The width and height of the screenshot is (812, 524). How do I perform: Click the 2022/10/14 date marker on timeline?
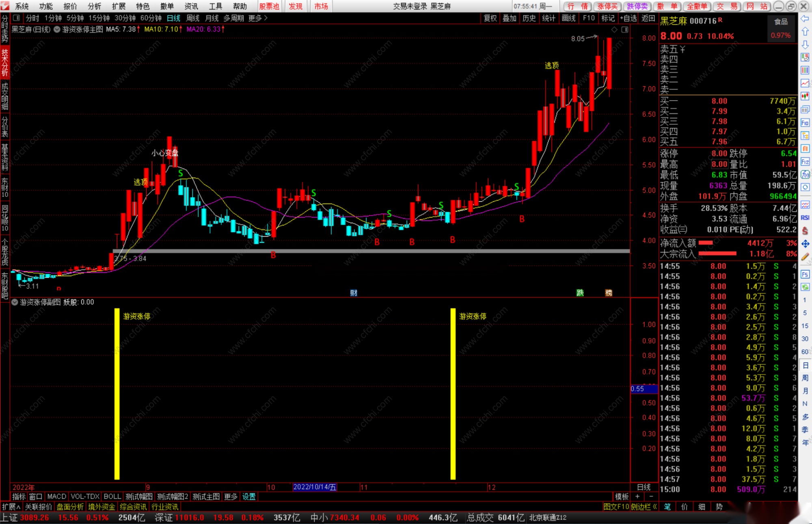(x=315, y=487)
